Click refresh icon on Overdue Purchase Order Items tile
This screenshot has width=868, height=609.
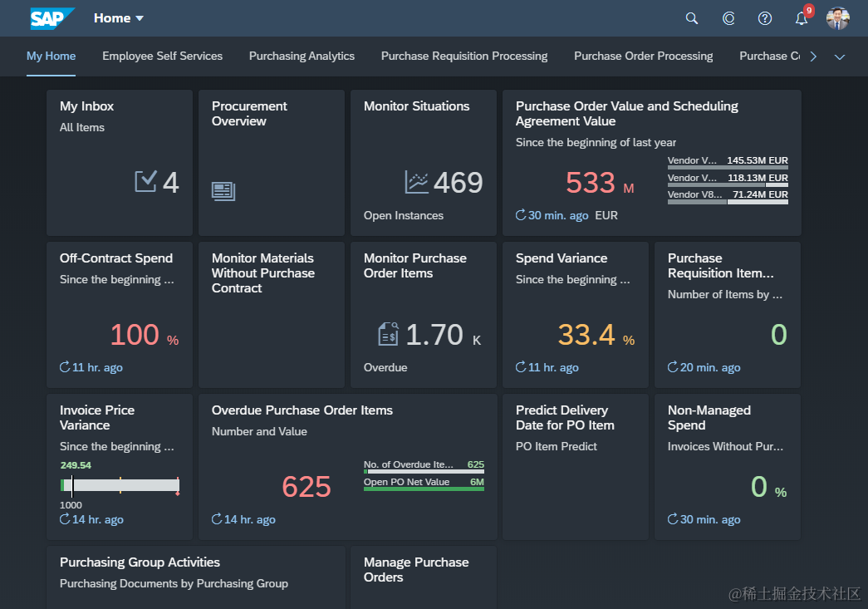click(217, 518)
